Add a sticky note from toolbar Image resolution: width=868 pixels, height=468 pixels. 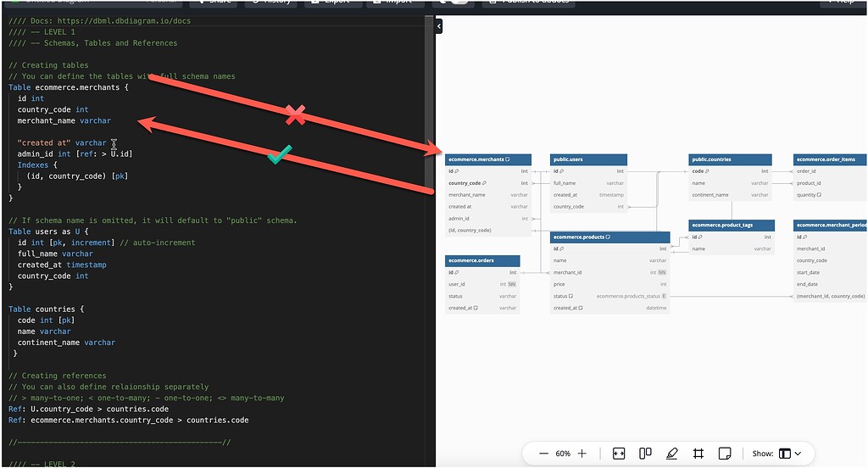[x=725, y=454]
